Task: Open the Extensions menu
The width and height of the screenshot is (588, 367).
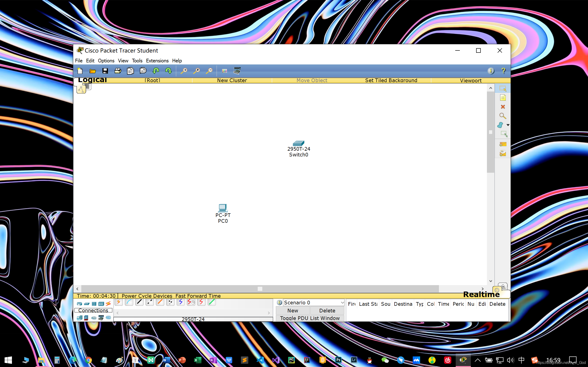Action: [157, 61]
